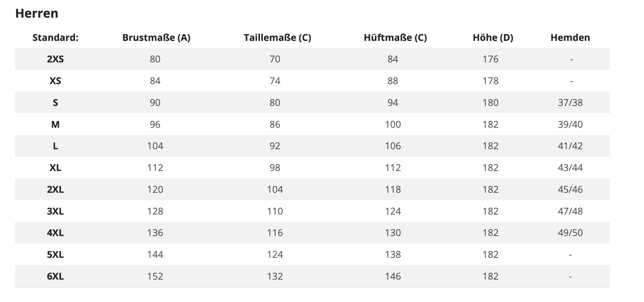Select the 2XL size row label
The image size is (644, 302).
click(x=55, y=190)
